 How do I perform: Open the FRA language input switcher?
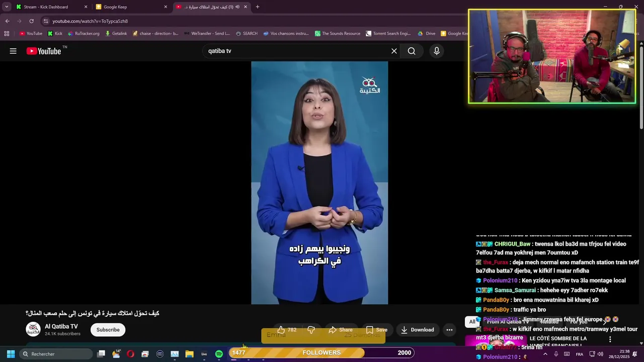coord(579,354)
